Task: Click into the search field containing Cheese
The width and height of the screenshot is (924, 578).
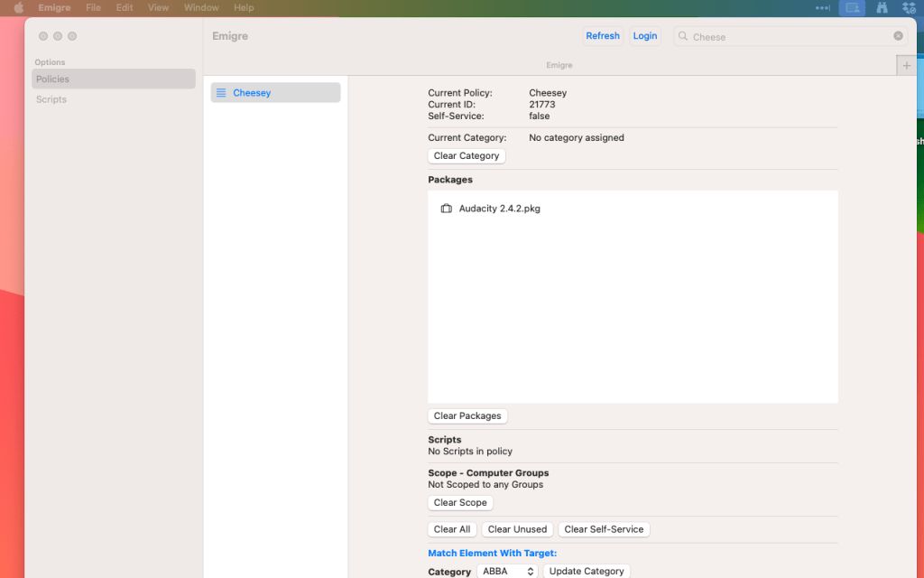Action: pyautogui.click(x=785, y=37)
